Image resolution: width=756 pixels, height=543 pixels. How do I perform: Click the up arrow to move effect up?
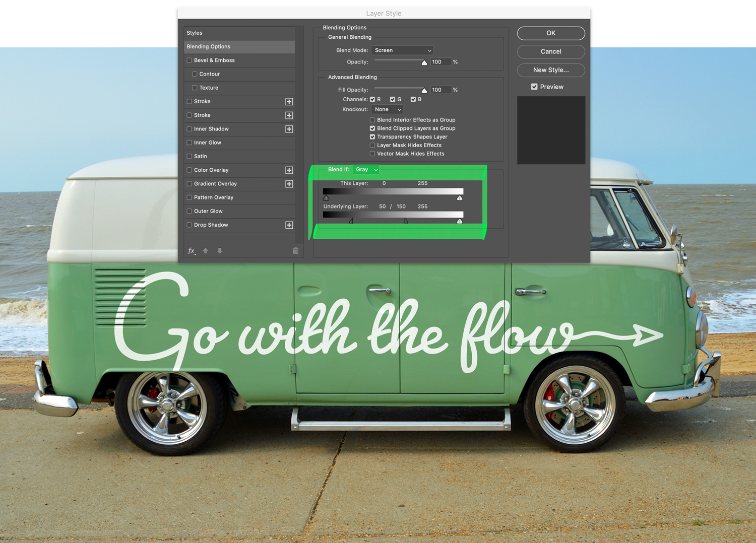point(205,250)
